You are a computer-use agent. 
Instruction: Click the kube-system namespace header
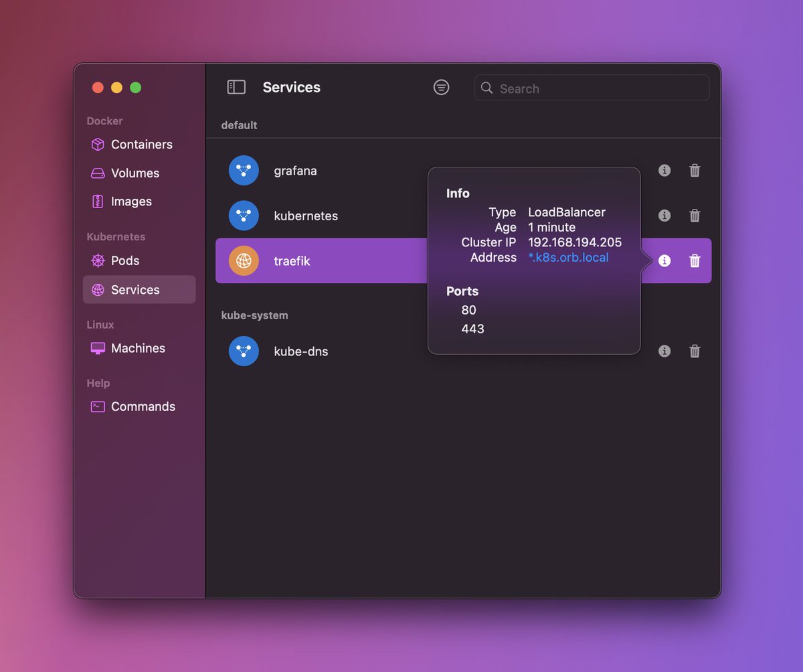tap(255, 315)
